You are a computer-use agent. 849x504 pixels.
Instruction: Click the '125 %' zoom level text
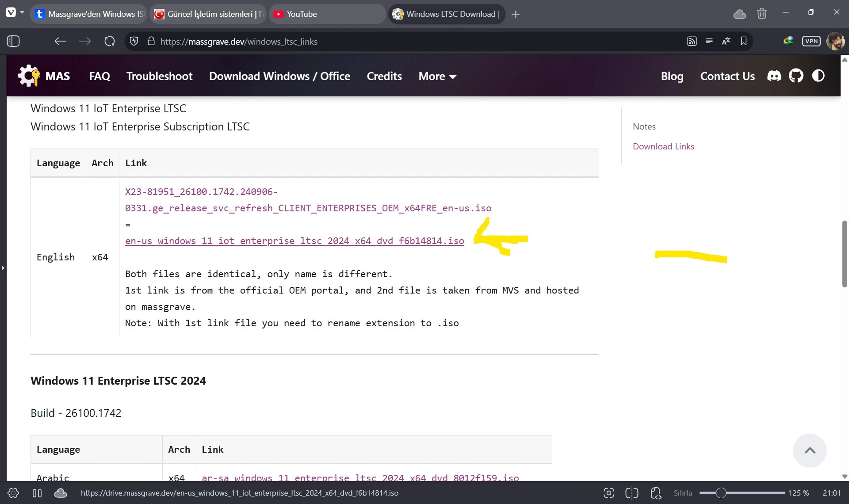coord(799,493)
